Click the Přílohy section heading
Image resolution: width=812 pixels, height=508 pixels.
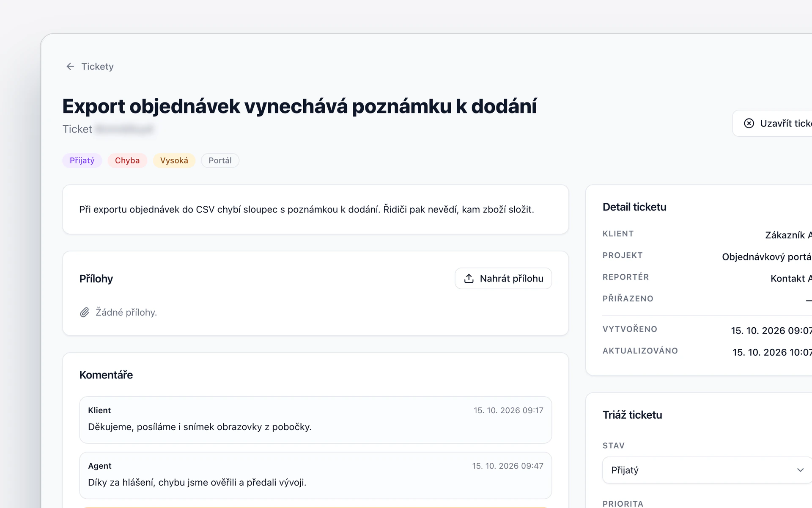[96, 279]
